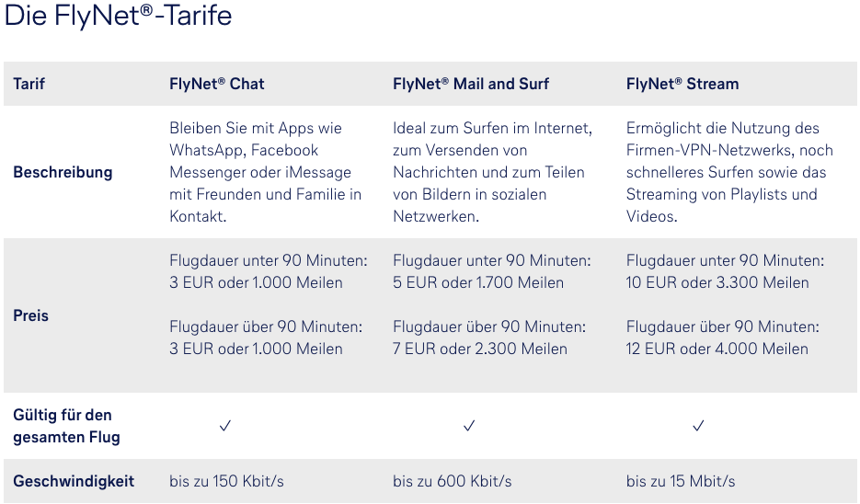Image resolution: width=860 pixels, height=504 pixels.
Task: Select the FlyNet Mail and Surf header
Action: click(x=470, y=84)
